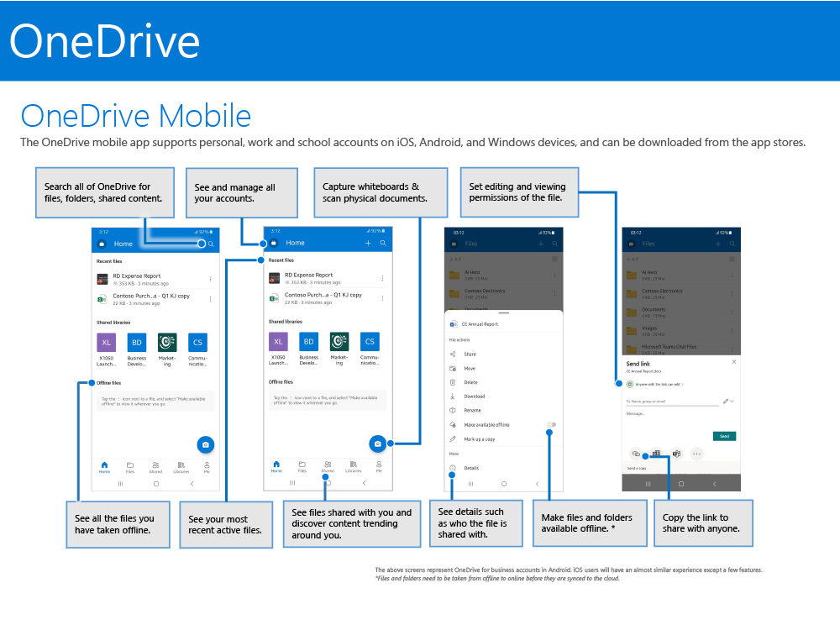This screenshot has height=630, width=840.
Task: Tap the search icon beside the Home plus button
Action: [383, 244]
